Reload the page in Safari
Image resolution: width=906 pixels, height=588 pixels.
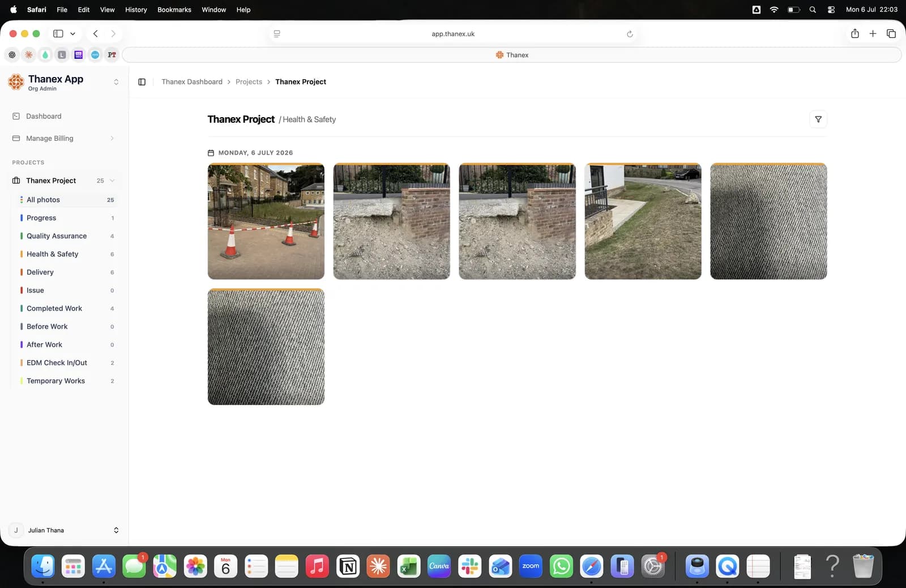click(x=630, y=34)
